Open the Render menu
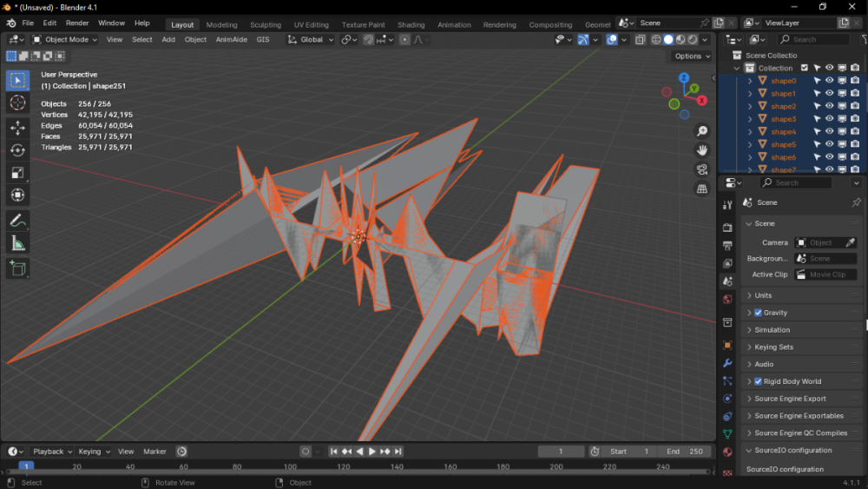This screenshot has width=868, height=489. [77, 23]
